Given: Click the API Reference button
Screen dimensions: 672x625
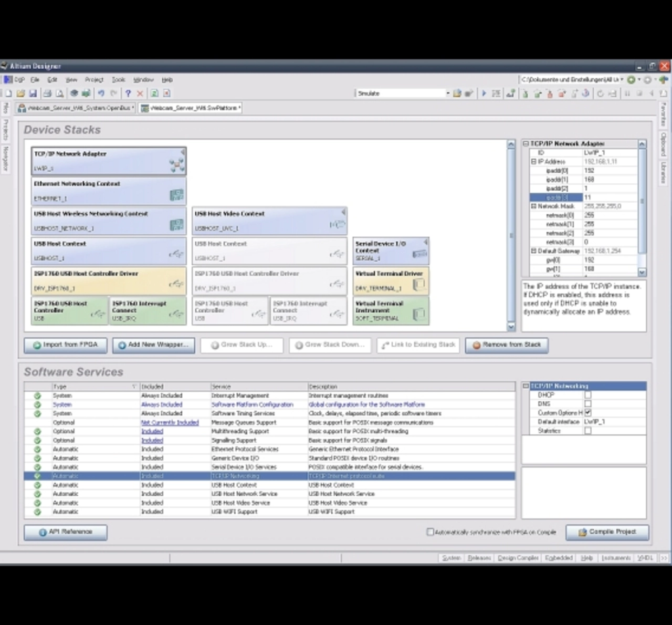Looking at the screenshot, I should 66,532.
